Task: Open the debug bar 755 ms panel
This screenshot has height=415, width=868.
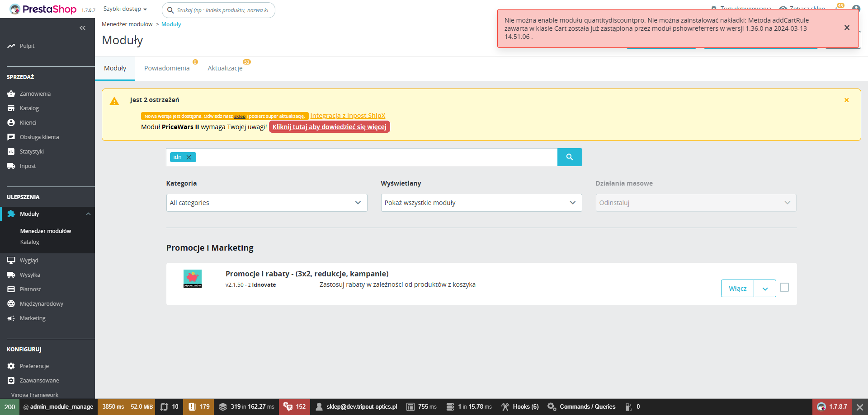Action: (x=422, y=407)
